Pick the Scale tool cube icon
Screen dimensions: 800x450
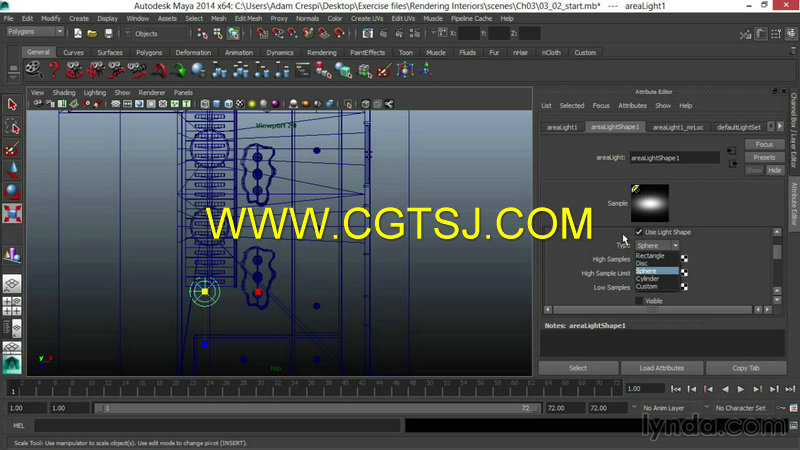pyautogui.click(x=12, y=213)
